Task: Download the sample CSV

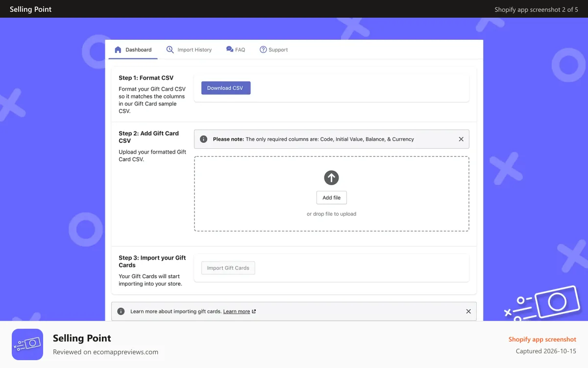Action: pyautogui.click(x=226, y=88)
